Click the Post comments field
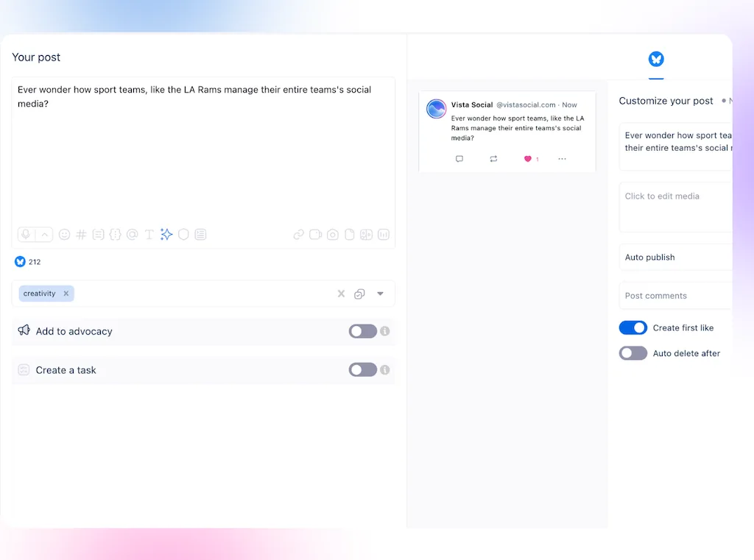The width and height of the screenshot is (754, 560). point(676,296)
